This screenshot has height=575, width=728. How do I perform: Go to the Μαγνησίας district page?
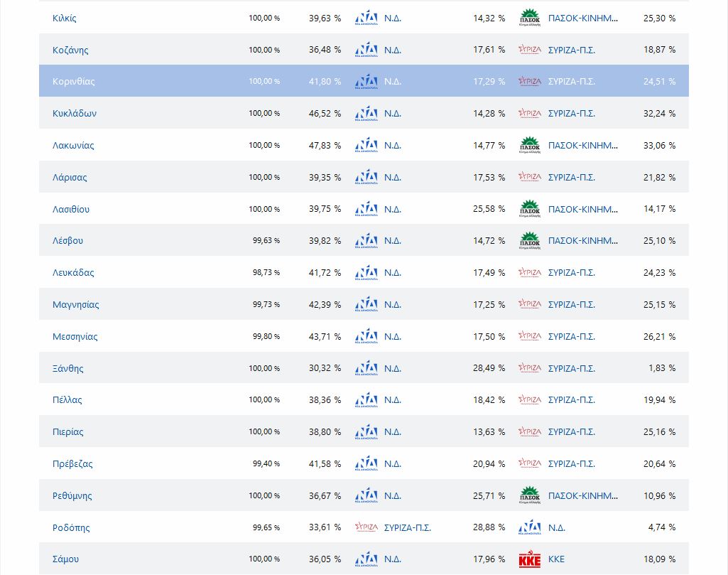tap(75, 305)
